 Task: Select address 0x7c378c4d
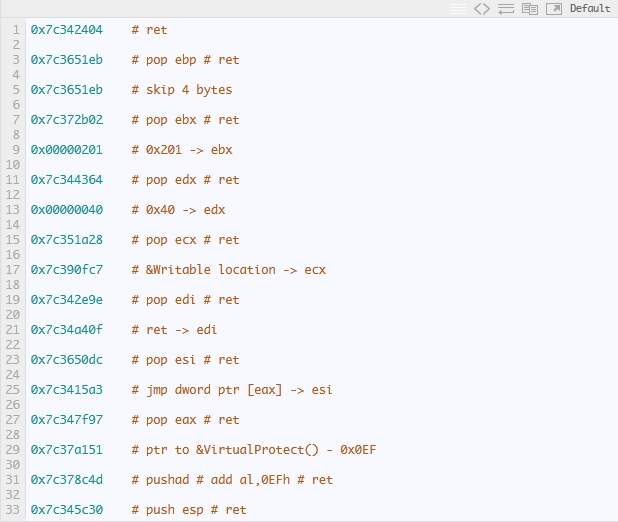[67, 479]
